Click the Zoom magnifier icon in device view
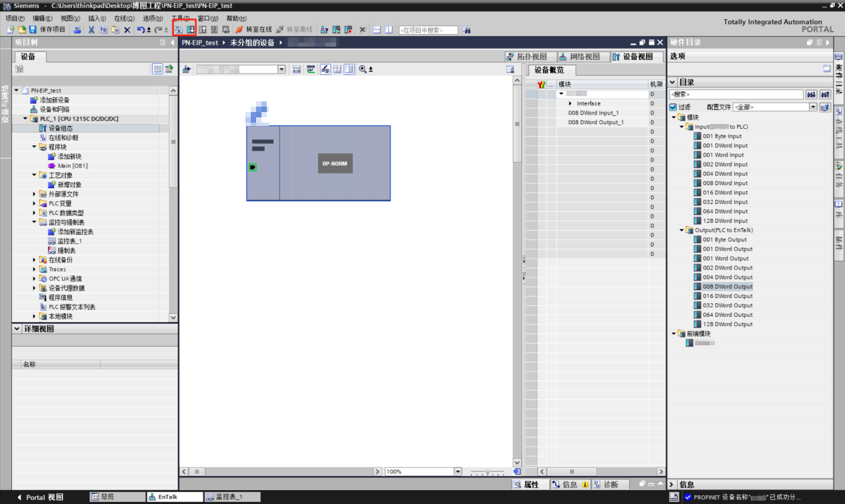The image size is (845, 504). (x=363, y=69)
